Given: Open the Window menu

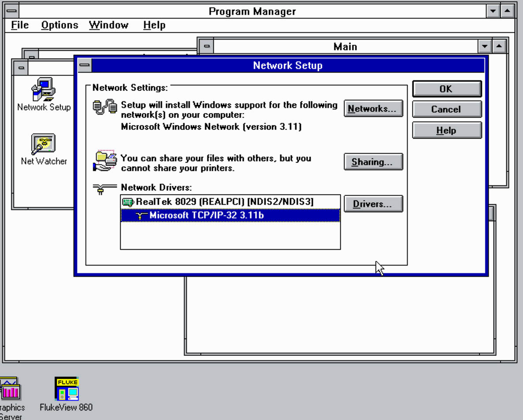Looking at the screenshot, I should pos(109,25).
